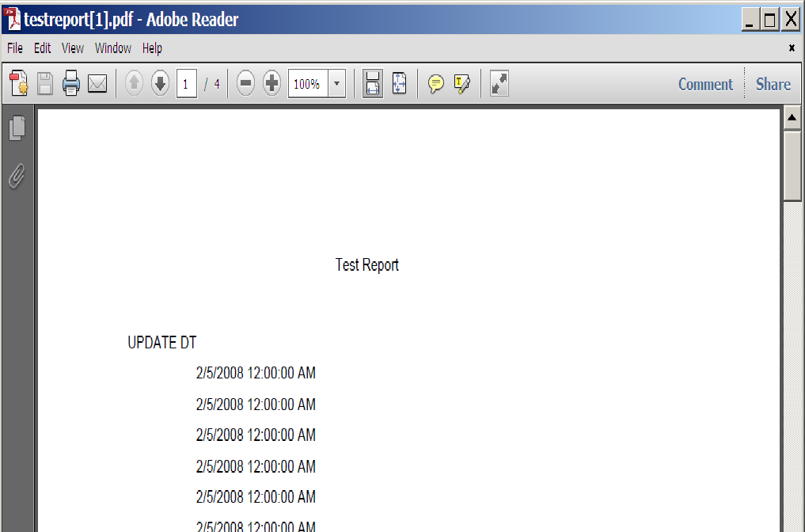Toggle Fit Width zoom mode
The image size is (805, 532).
point(373,83)
